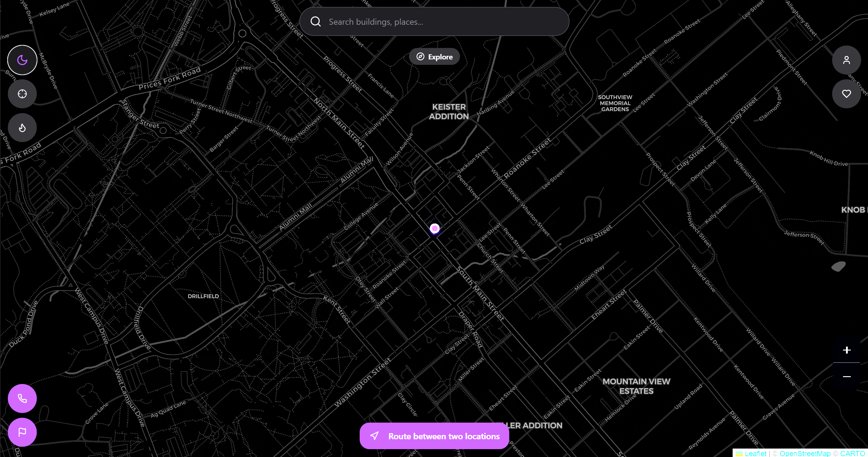Zoom out with minus button

coord(846,376)
